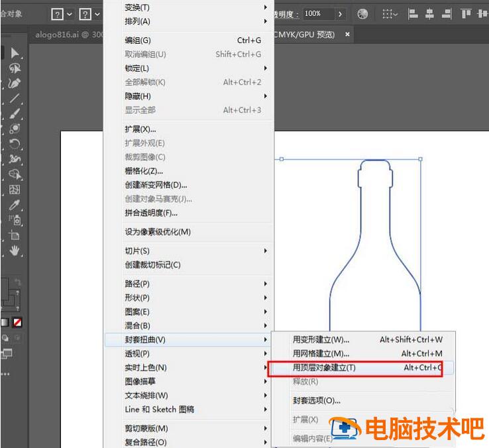Select the Line Segment tool
This screenshot has width=489, height=448.
[15, 98]
